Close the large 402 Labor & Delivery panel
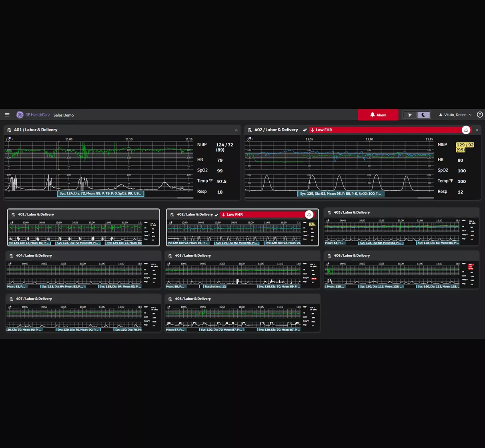 [477, 130]
